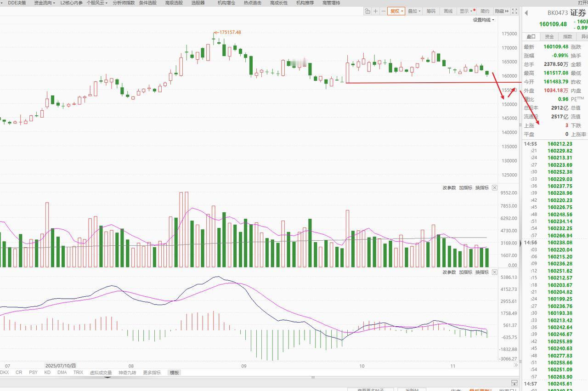The height and width of the screenshot is (391, 588).
Task: Click the 2025/07/10 date marker
Action: (62, 366)
